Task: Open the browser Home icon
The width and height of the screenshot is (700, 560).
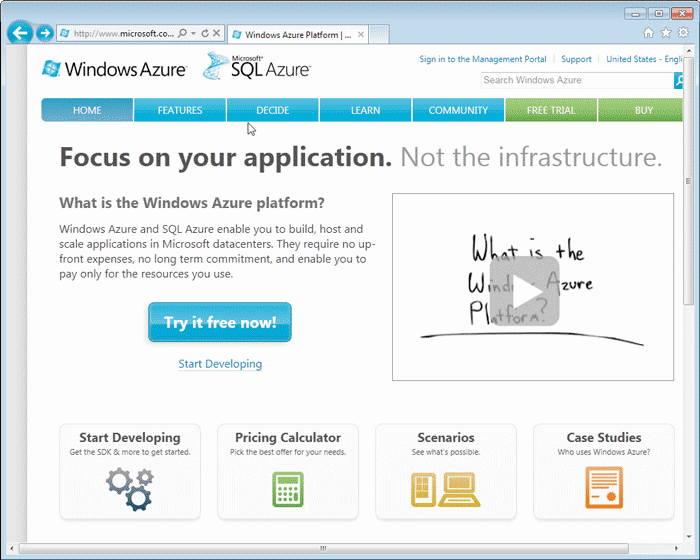Action: [648, 33]
